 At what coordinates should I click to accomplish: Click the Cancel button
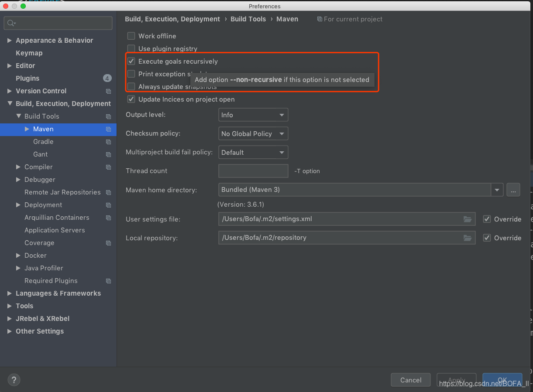(411, 380)
